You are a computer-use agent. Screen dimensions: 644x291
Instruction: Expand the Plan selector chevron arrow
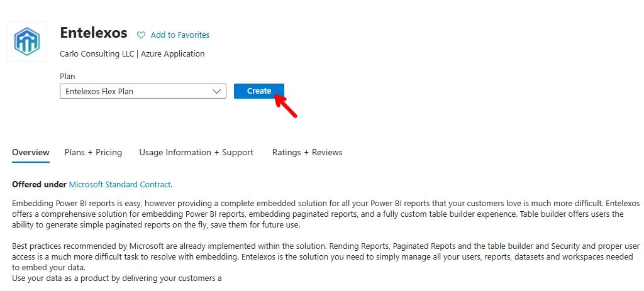point(218,91)
